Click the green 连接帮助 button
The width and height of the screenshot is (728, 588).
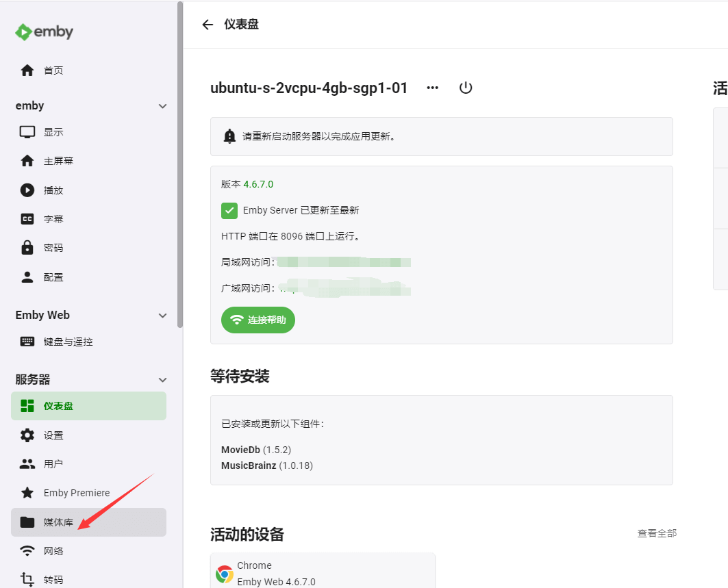(258, 320)
